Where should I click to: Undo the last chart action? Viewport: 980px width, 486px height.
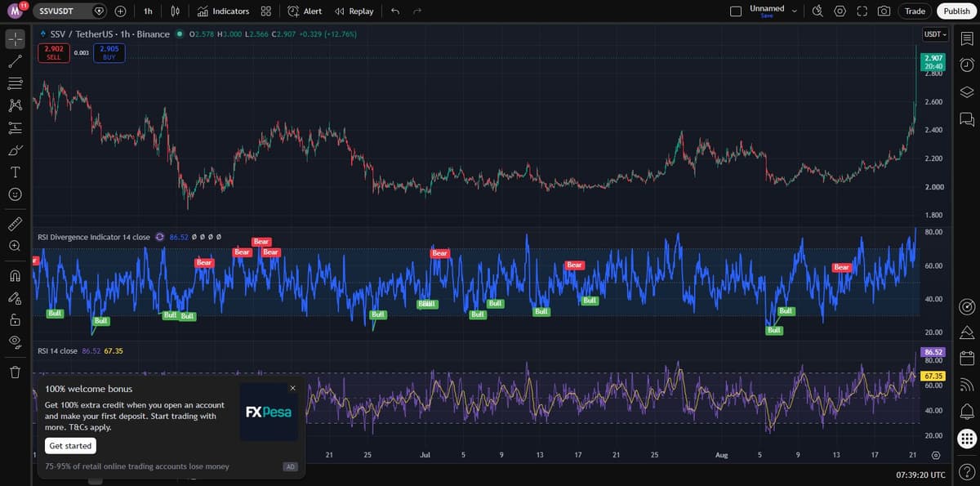tap(395, 11)
